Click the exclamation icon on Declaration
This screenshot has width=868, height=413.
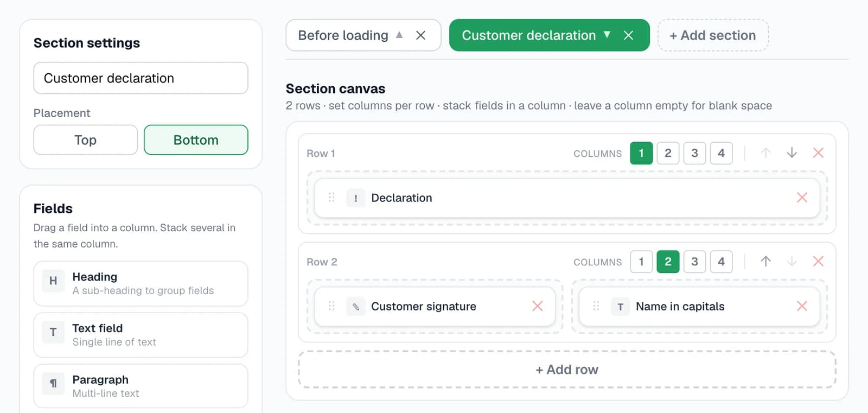(356, 198)
